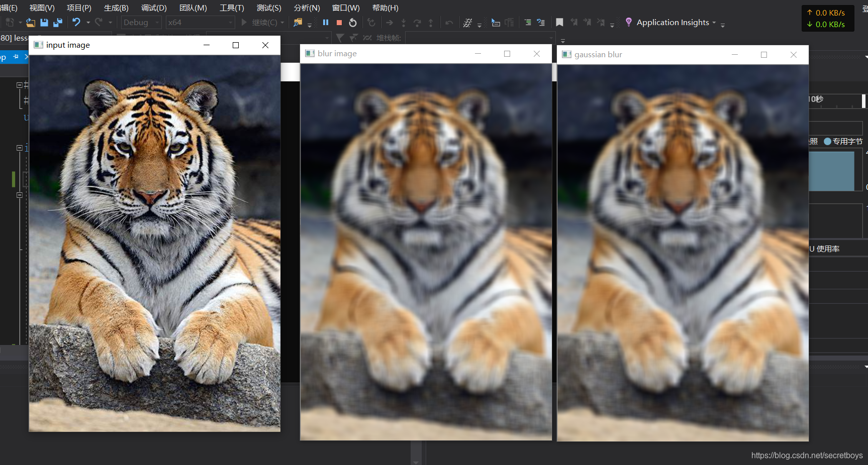Open the Test (测试) menu
The height and width of the screenshot is (465, 868).
269,8
